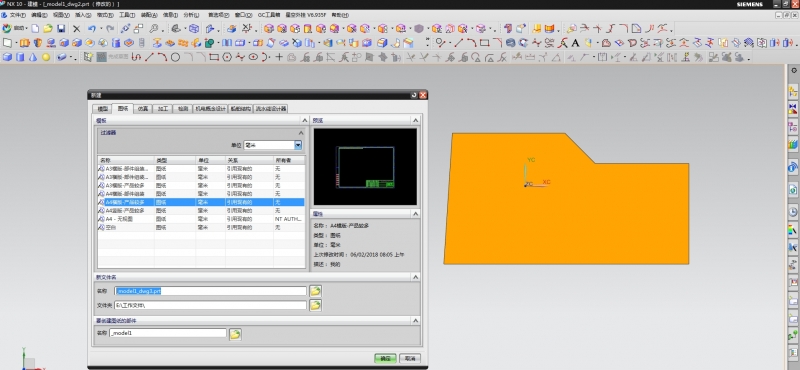The width and height of the screenshot is (800, 370).
Task: Click the 取消 cancel button
Action: [410, 358]
